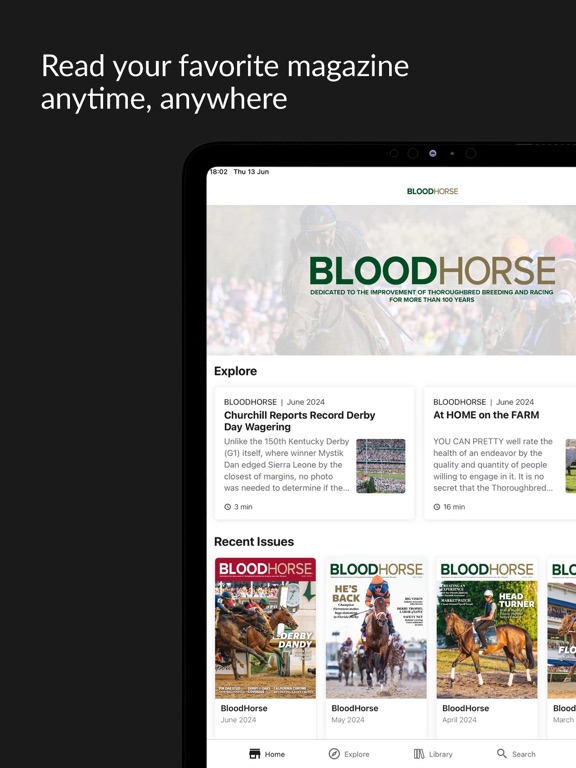
Task: Select the Churchill article excerpt text
Action: pyautogui.click(x=287, y=464)
